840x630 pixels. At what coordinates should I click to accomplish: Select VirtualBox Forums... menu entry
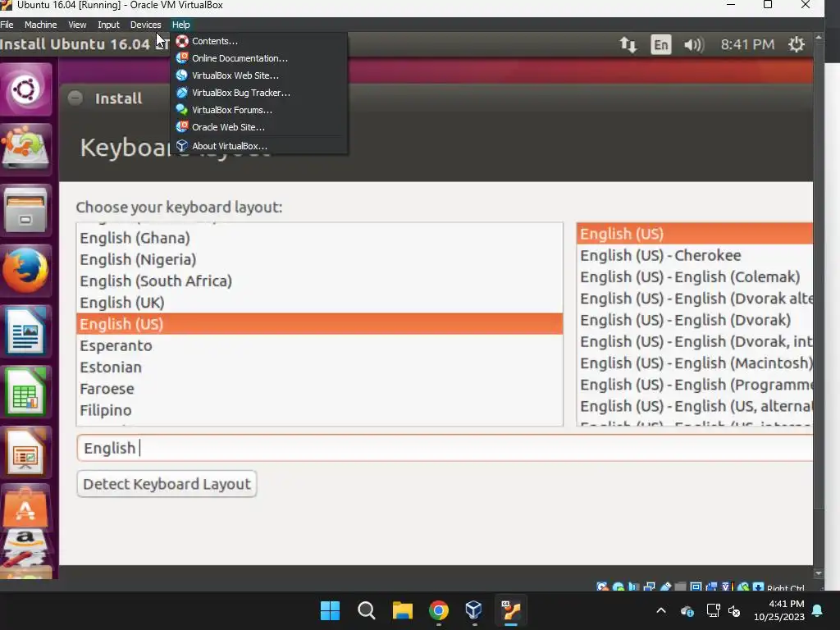(x=258, y=110)
